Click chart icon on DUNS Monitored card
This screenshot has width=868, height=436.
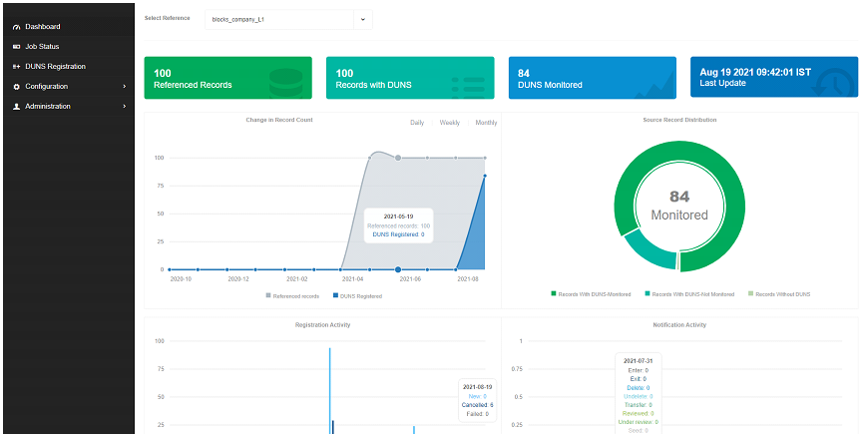click(654, 85)
